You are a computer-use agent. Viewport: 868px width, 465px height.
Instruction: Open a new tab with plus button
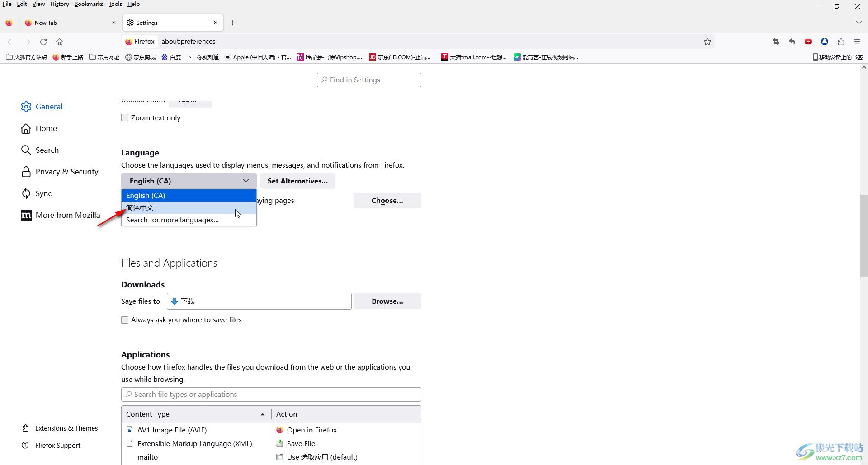[232, 23]
